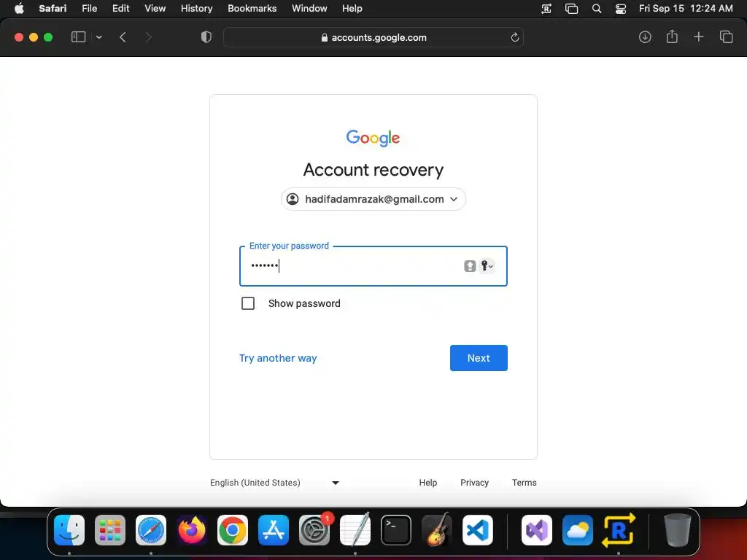Open the Privacy link
This screenshot has height=560, width=747.
[x=474, y=483]
